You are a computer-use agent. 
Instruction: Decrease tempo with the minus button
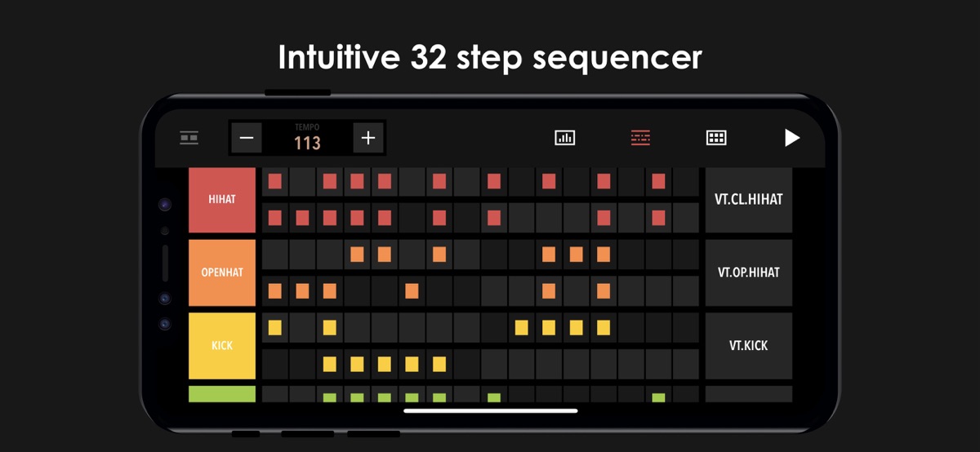click(x=247, y=138)
